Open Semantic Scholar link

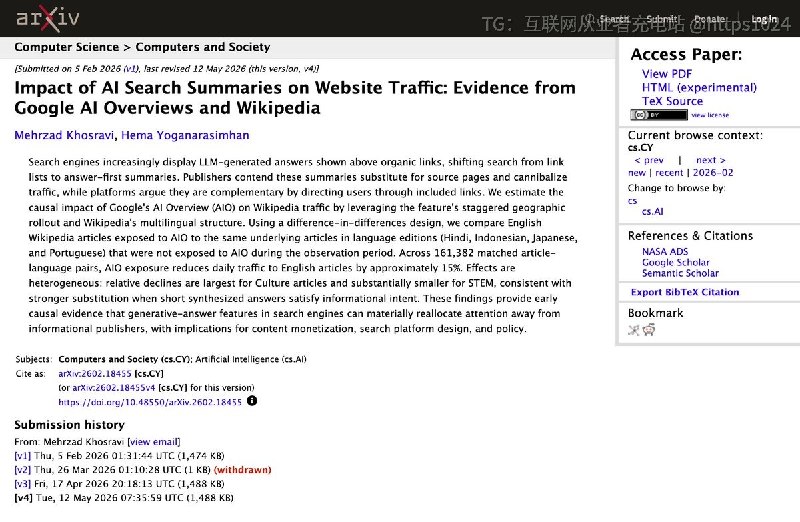tap(680, 273)
